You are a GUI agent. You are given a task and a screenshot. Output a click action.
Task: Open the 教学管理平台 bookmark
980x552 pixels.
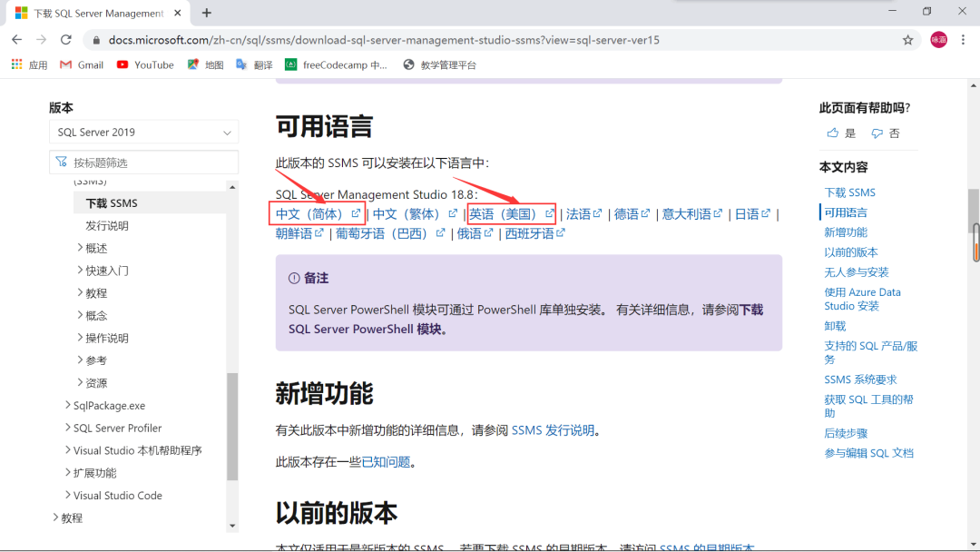[439, 65]
